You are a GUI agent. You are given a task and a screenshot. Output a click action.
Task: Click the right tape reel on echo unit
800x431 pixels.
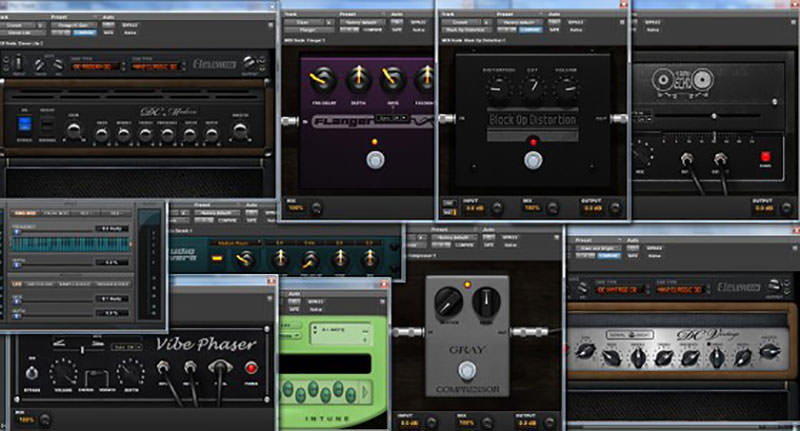tap(702, 79)
